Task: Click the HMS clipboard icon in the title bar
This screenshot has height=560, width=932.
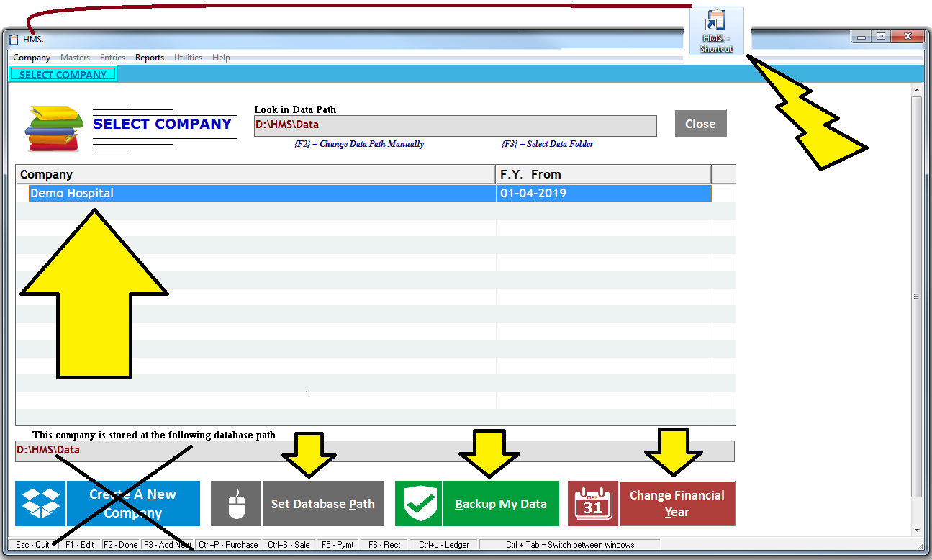Action: (12, 40)
